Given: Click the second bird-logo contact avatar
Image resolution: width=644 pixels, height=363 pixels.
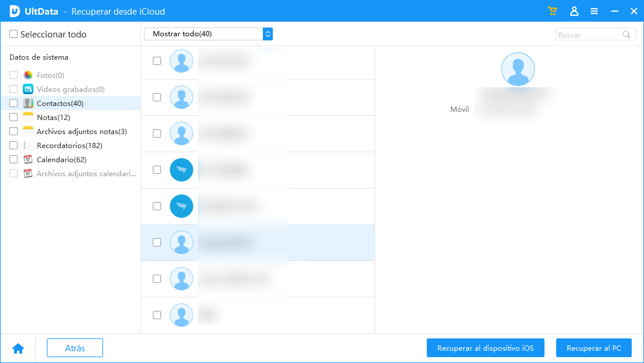Looking at the screenshot, I should [x=181, y=206].
